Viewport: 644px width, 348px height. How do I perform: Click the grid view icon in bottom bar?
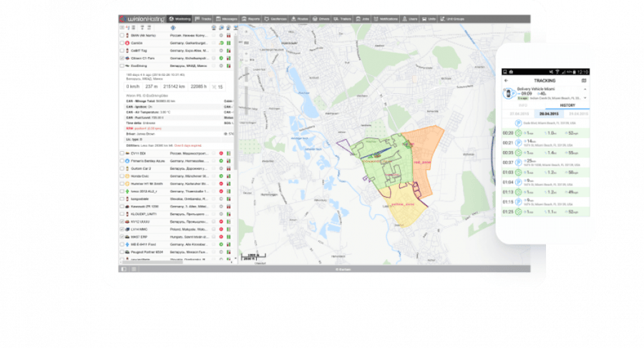134,269
